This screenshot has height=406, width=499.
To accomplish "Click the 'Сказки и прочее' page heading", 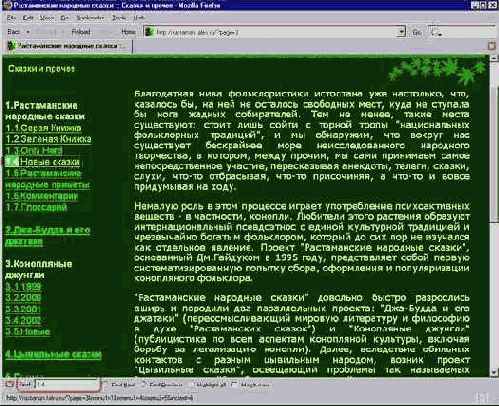I will 41,69.
